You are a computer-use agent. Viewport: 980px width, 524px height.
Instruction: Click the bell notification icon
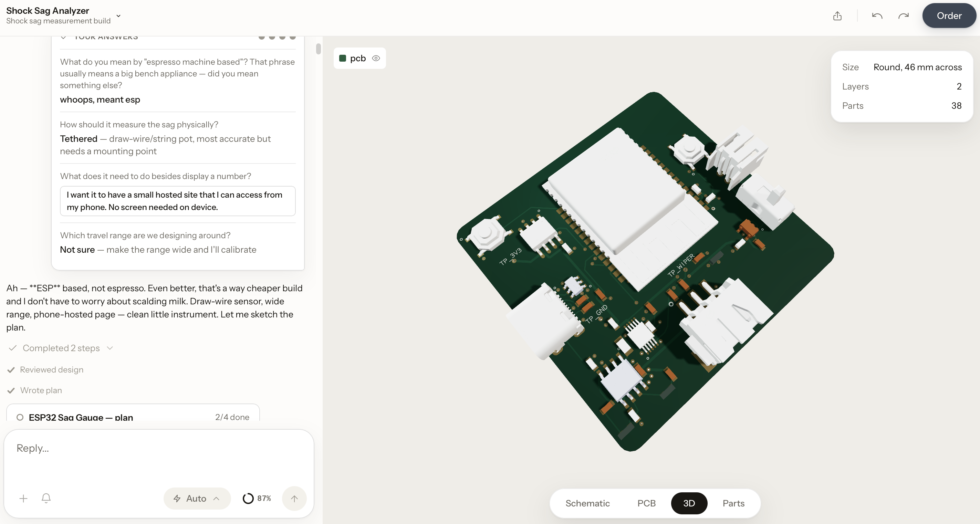(x=46, y=498)
